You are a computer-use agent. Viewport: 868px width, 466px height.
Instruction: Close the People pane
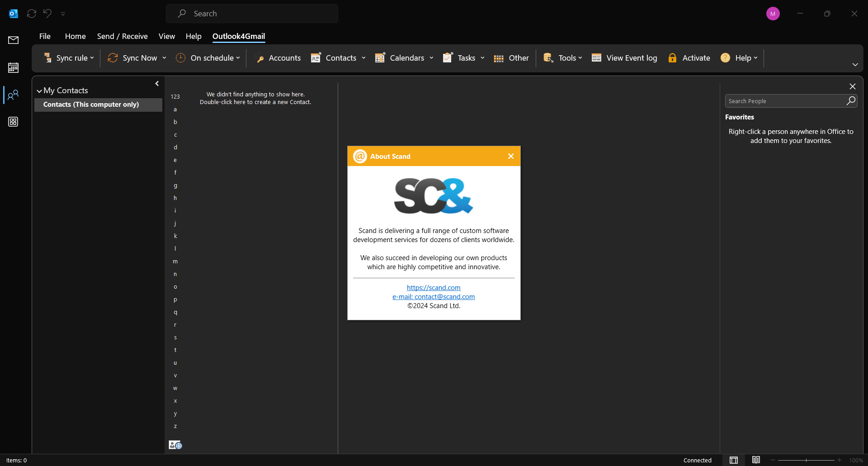852,86
